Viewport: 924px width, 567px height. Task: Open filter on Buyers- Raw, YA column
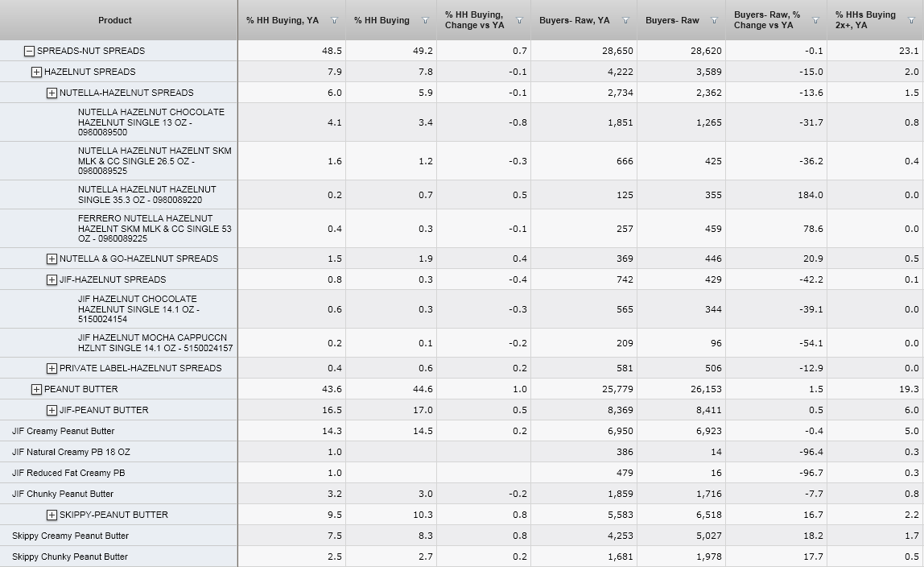625,20
